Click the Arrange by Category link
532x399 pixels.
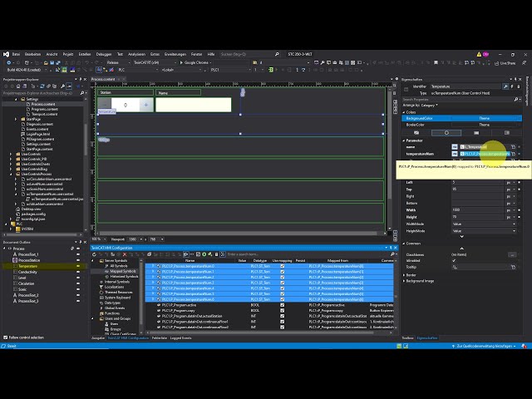point(428,106)
